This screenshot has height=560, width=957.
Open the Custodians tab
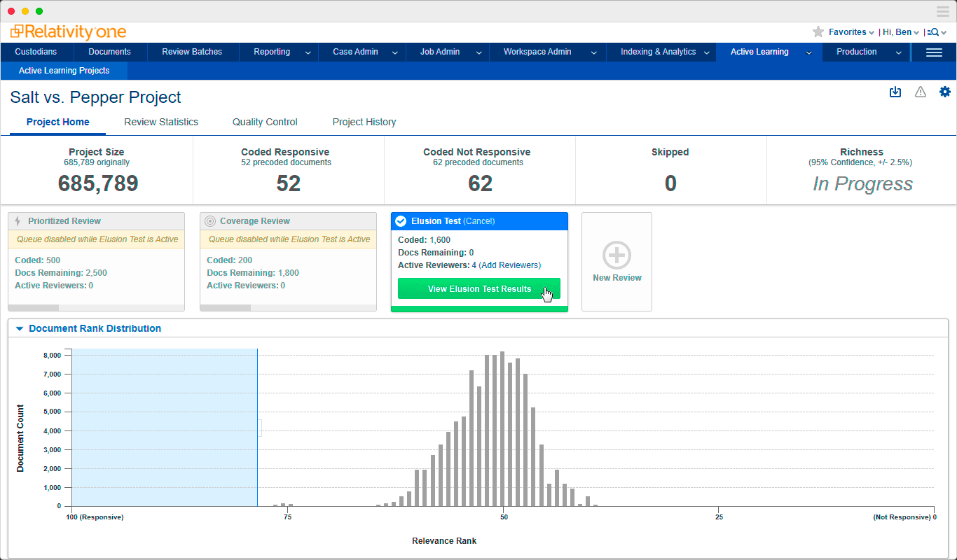tap(36, 52)
